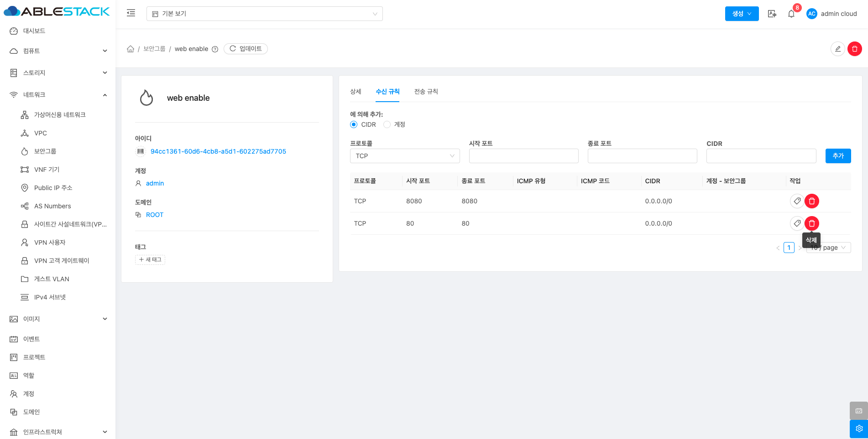Click the 추가 button
Screen dimensions: 868x439
pyautogui.click(x=838, y=156)
